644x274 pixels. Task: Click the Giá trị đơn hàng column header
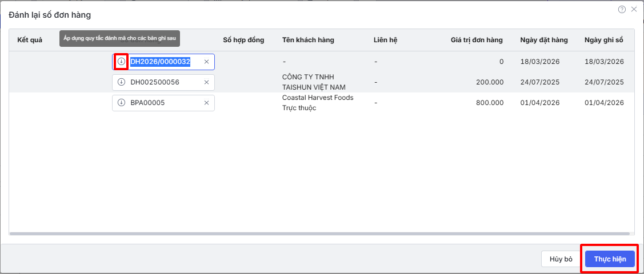point(477,40)
